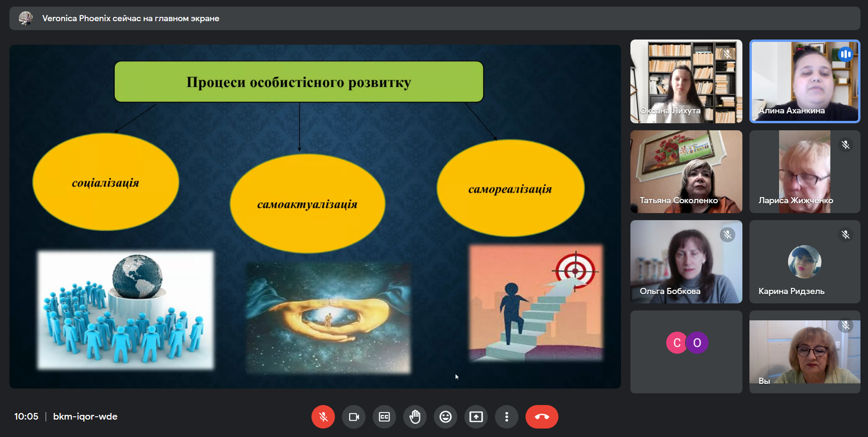Click the meeting code bkm-iqor-wde
This screenshot has width=868, height=437.
85,417
